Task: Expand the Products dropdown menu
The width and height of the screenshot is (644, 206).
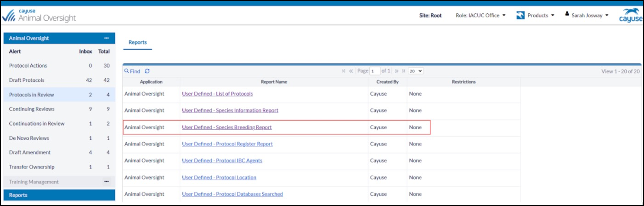Action: coord(541,15)
